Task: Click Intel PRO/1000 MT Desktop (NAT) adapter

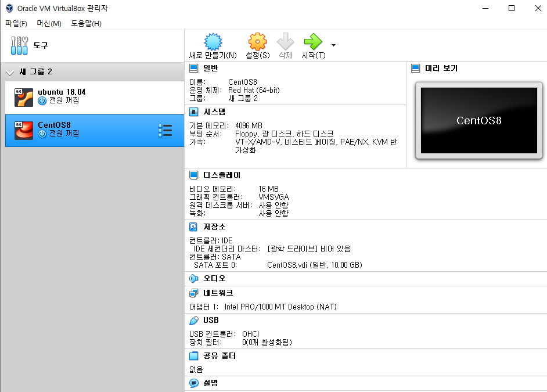Action: click(x=280, y=307)
